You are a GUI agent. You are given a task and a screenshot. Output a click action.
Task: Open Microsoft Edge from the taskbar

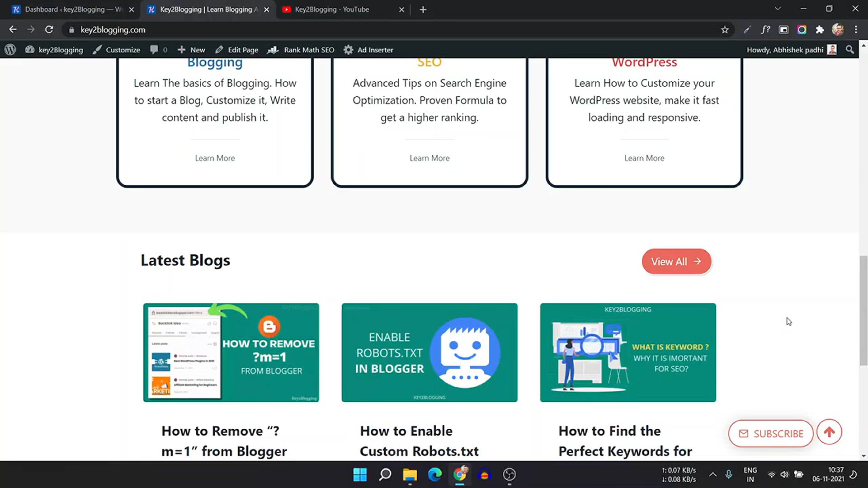click(x=434, y=474)
